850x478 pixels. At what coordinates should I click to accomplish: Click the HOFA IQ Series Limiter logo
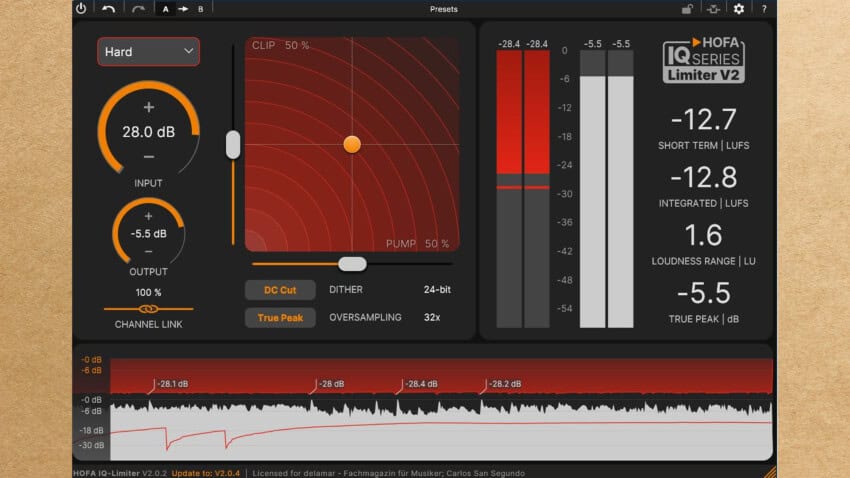click(704, 60)
